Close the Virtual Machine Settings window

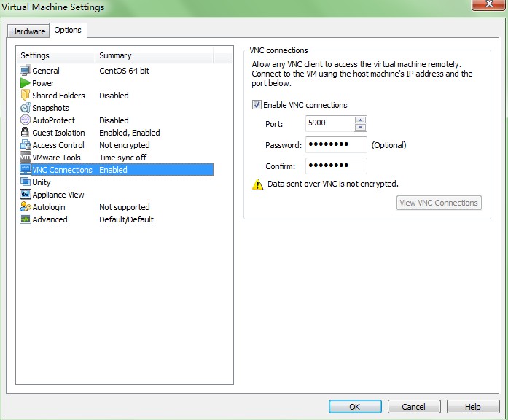tap(489, 4)
